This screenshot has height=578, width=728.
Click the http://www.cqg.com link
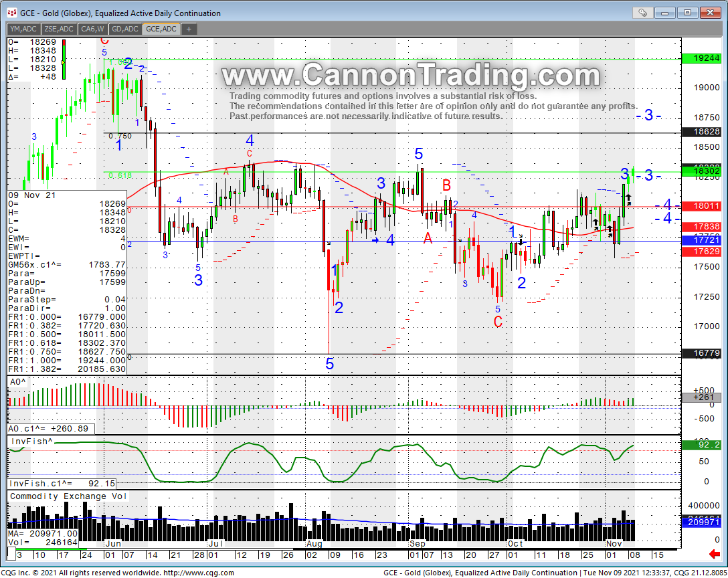(x=199, y=573)
